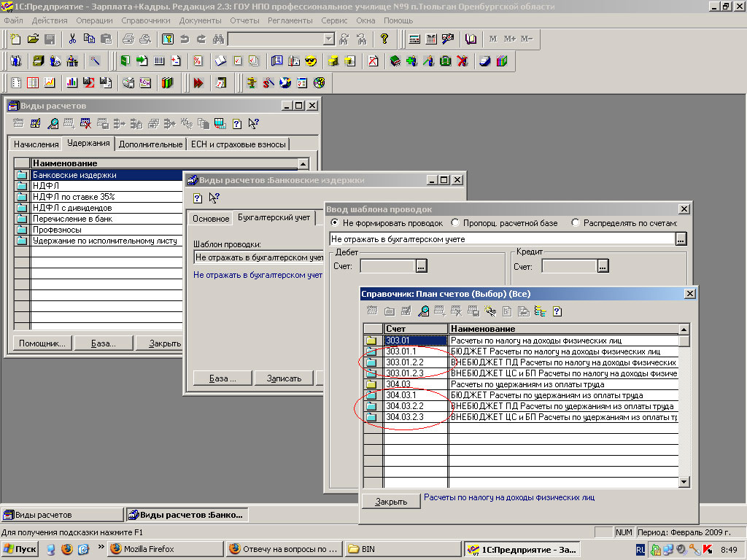Click the smiley sunglasses icon in second toolbar
747x560 pixels.
[x=311, y=61]
